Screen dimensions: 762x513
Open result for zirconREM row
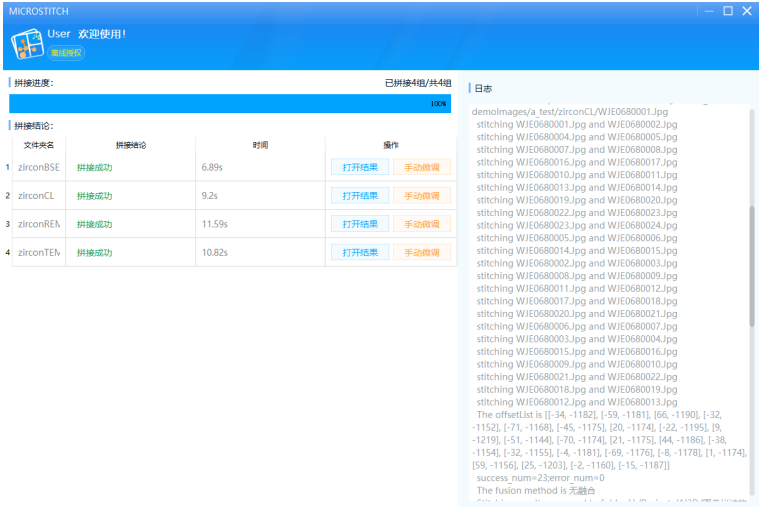pyautogui.click(x=360, y=224)
